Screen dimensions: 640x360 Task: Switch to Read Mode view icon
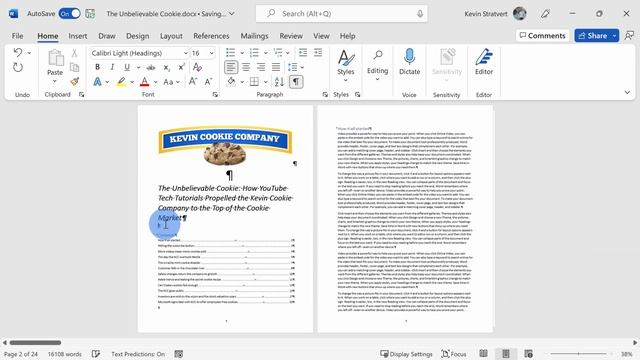pyautogui.click(x=483, y=353)
